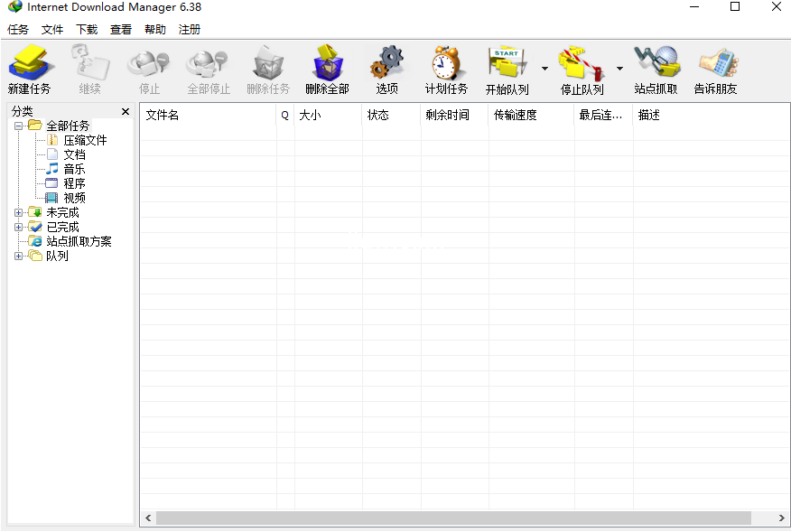The width and height of the screenshot is (791, 532).
Task: Select 全部任务 label in tree
Action: coord(68,126)
